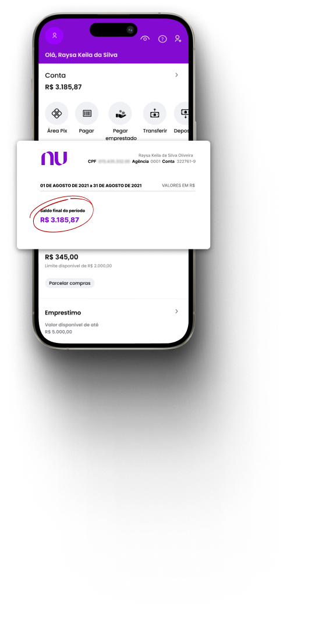The width and height of the screenshot is (319, 644).
Task: Select Pegar emprestado hand-coins icon
Action: [x=120, y=113]
